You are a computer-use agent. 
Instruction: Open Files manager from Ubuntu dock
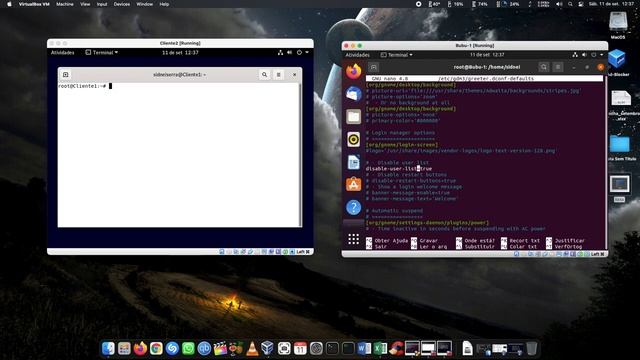tap(353, 117)
